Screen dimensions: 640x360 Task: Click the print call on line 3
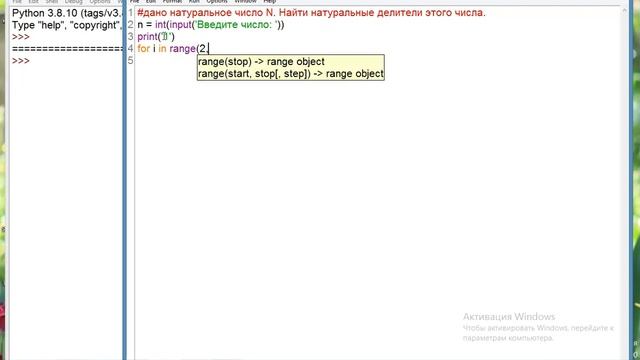[156, 37]
